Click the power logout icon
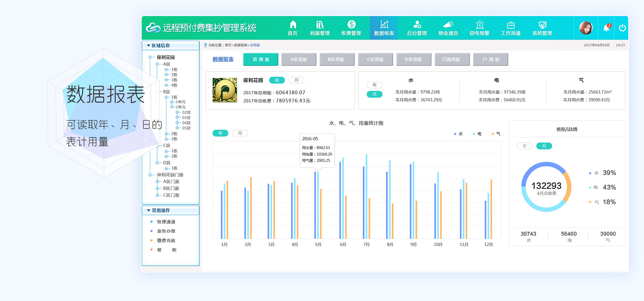This screenshot has width=644, height=301. click(622, 28)
